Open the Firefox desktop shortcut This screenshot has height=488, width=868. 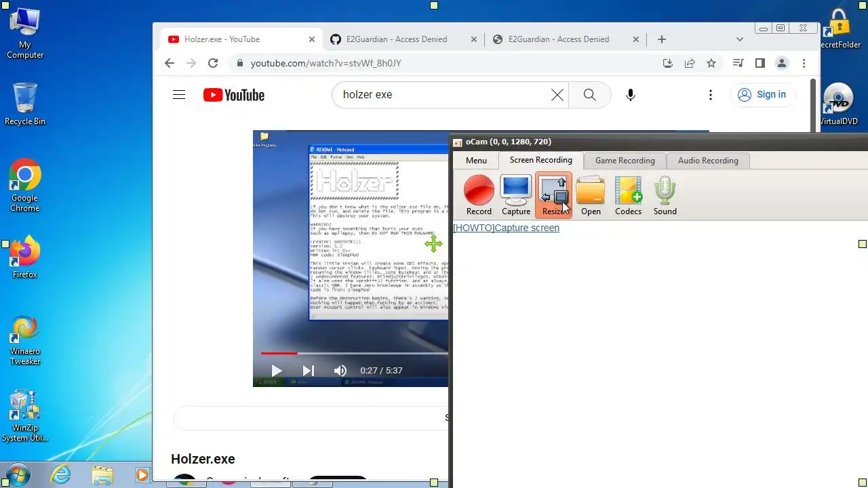[x=25, y=258]
